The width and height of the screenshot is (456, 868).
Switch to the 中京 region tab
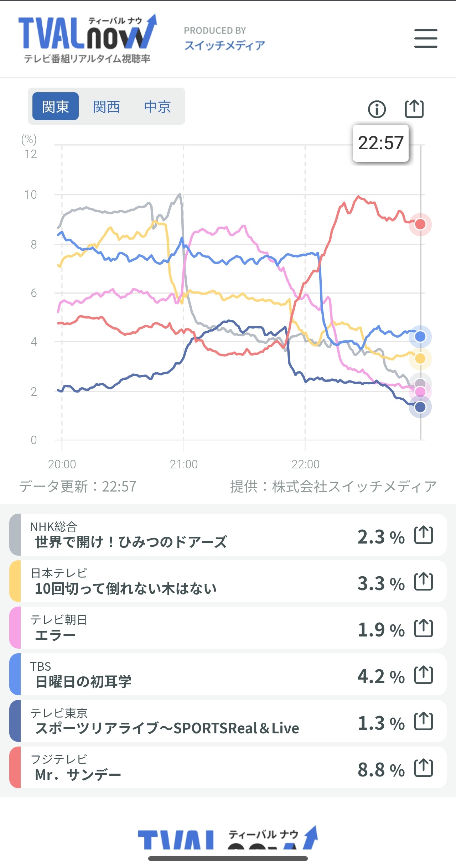(x=157, y=106)
